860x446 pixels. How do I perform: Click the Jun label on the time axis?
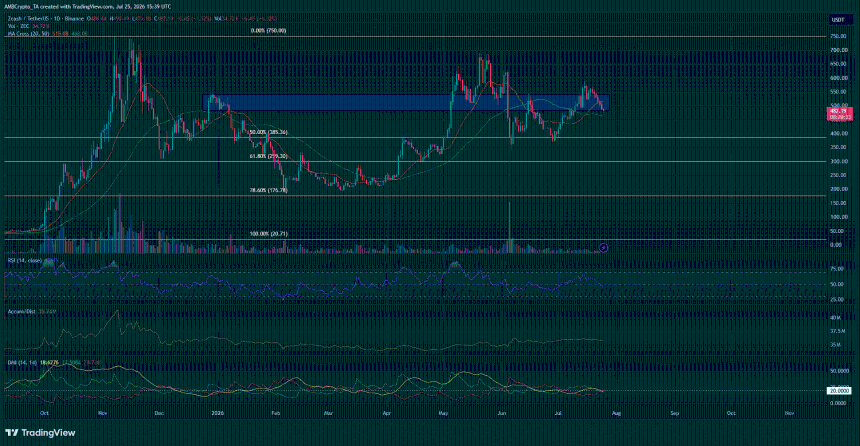[x=502, y=413]
